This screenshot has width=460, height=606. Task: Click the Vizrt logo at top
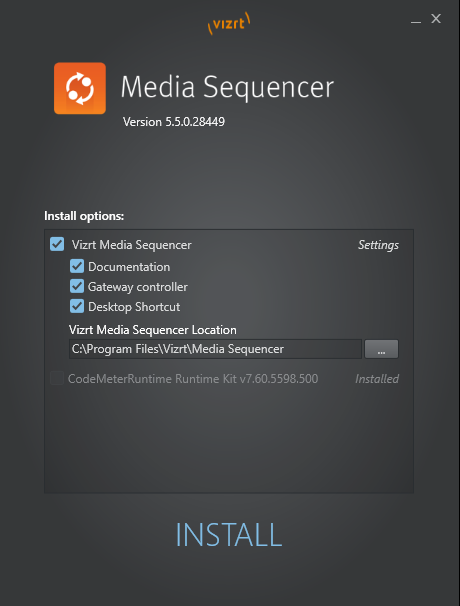(x=229, y=23)
